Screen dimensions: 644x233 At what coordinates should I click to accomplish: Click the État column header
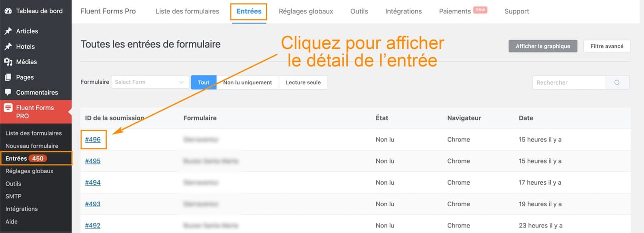[x=382, y=118]
